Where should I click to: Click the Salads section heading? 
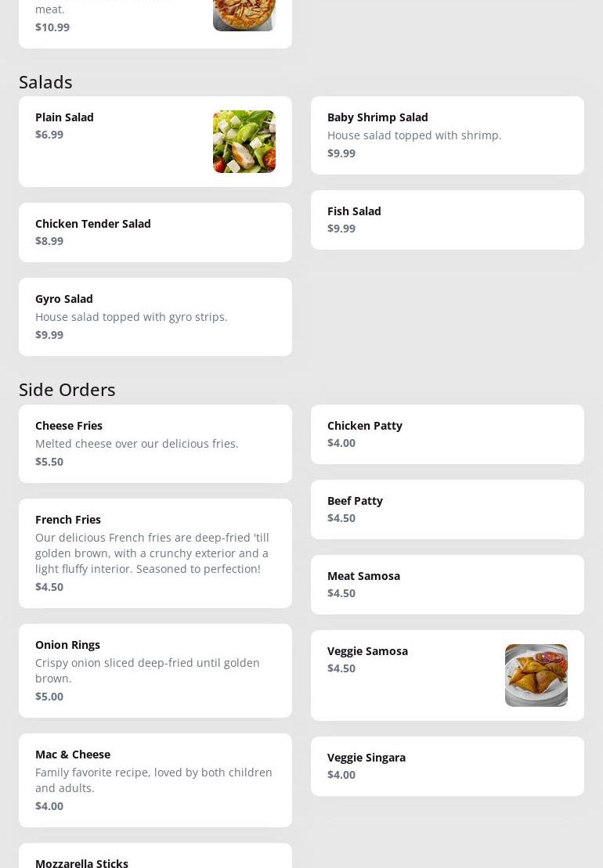[45, 82]
